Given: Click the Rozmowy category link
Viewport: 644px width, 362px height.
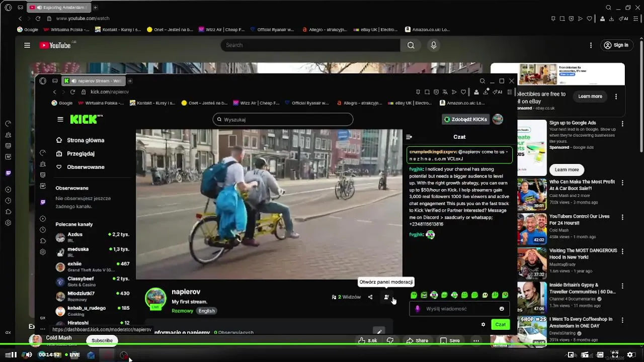Looking at the screenshot, I should click(x=182, y=311).
